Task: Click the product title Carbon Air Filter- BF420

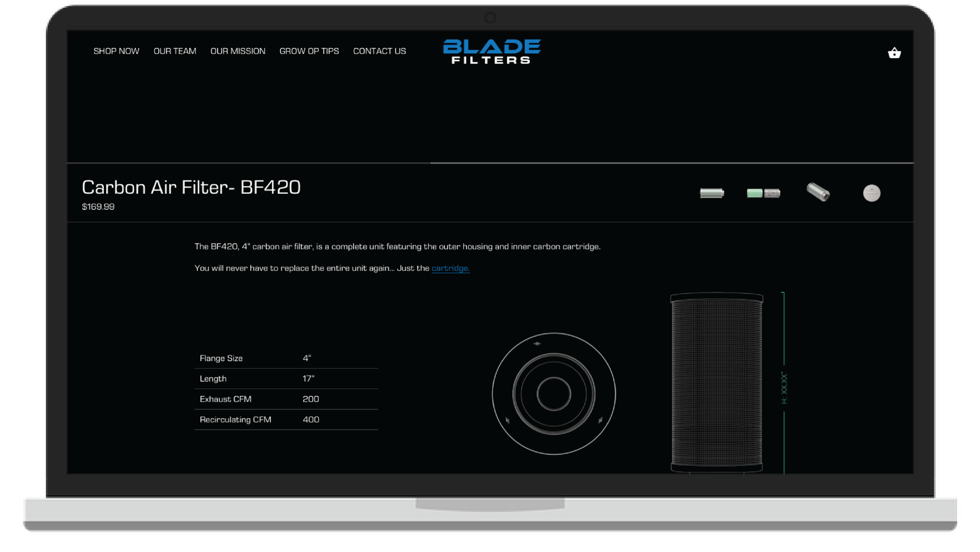Action: pos(191,187)
